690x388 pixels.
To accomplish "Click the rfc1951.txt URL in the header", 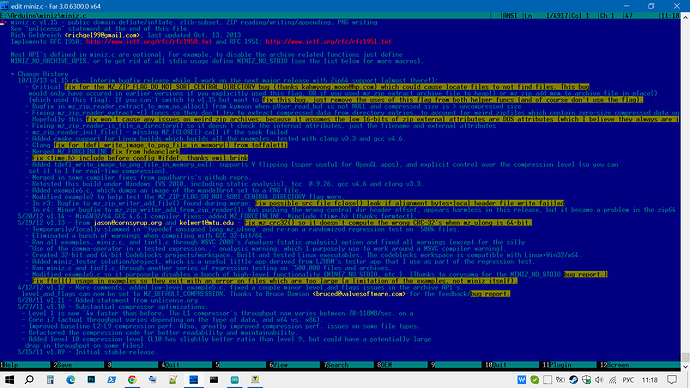I will 328,42.
